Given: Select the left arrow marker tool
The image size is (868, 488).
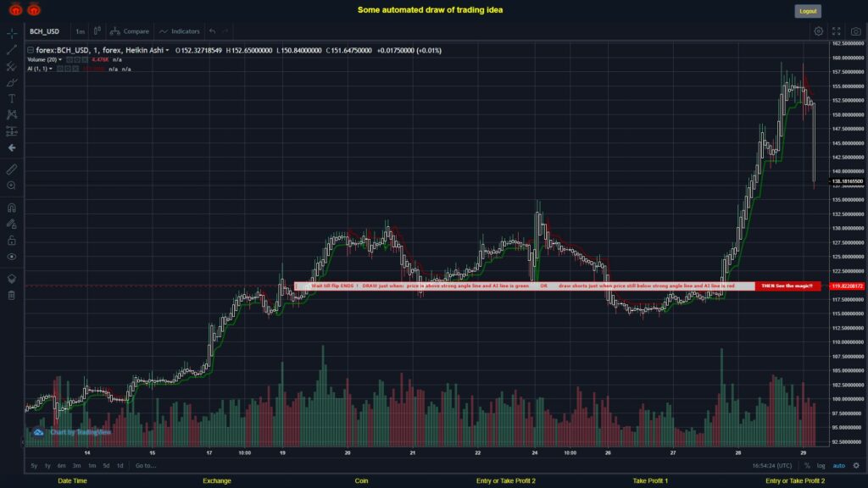Looking at the screenshot, I should click(12, 147).
